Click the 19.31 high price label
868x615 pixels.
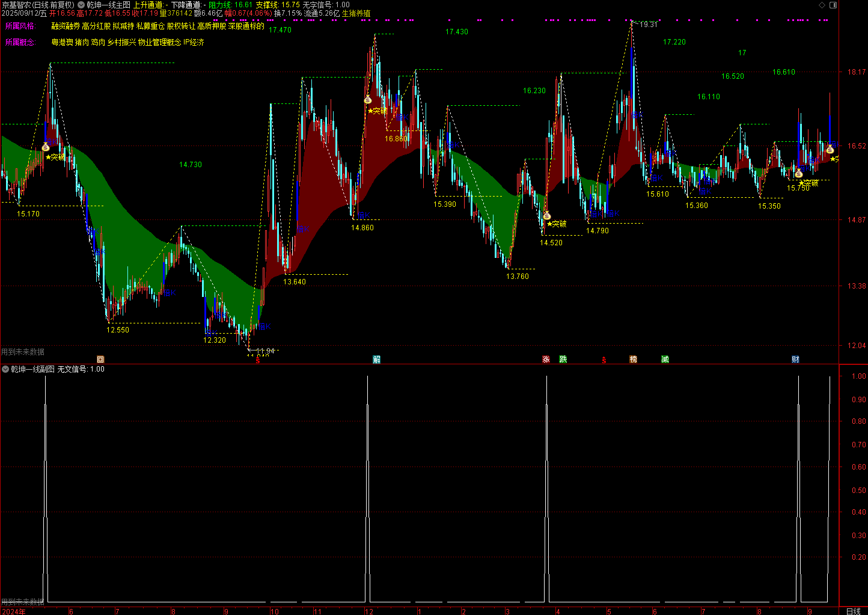649,25
